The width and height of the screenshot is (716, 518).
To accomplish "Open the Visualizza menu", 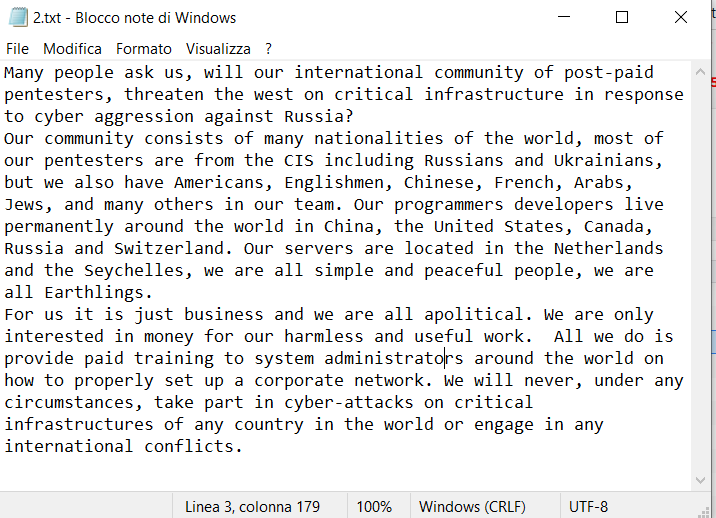I will point(218,48).
